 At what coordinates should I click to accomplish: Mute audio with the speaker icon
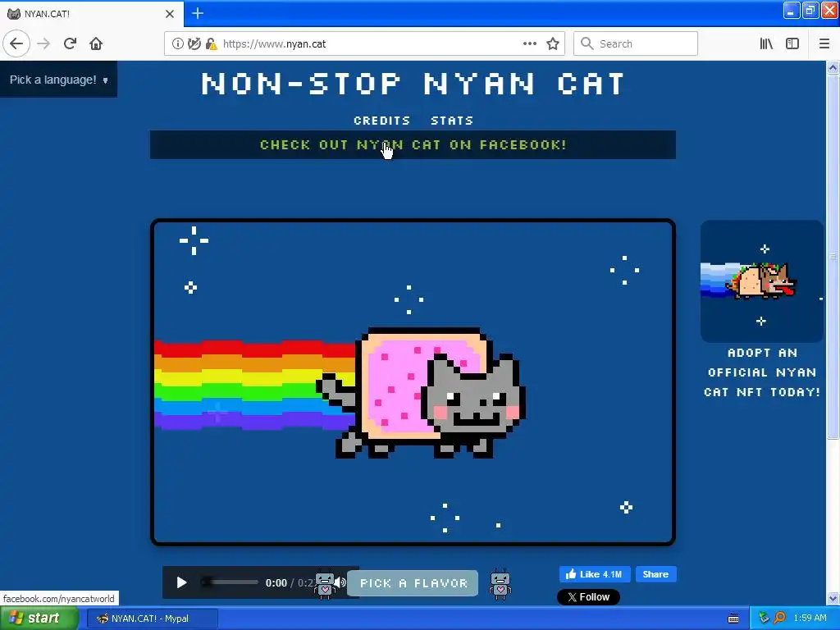click(340, 582)
